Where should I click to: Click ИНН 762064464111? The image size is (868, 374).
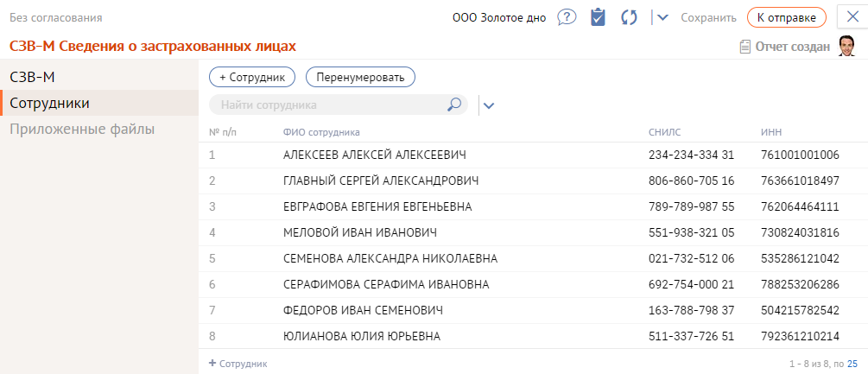coord(800,207)
